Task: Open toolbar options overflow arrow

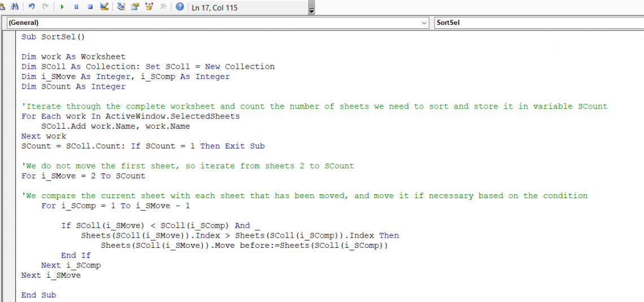Action: [x=311, y=8]
